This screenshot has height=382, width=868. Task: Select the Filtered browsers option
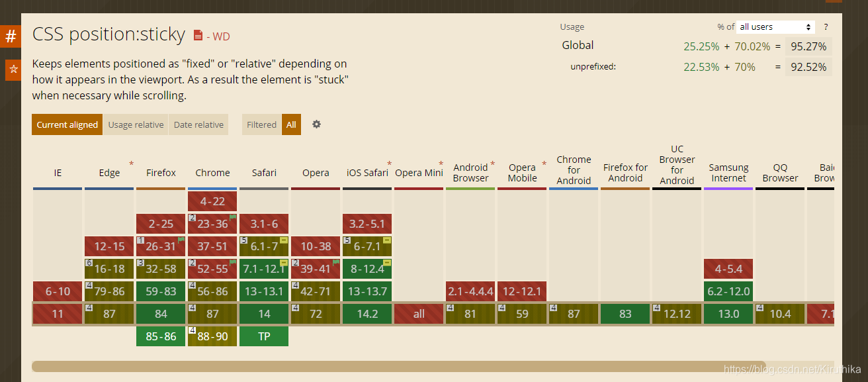pyautogui.click(x=261, y=124)
